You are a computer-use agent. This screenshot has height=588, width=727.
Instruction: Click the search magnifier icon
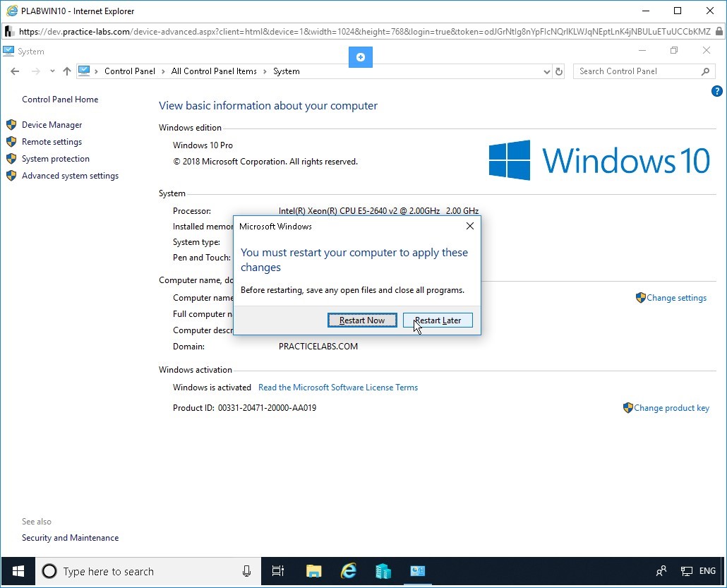click(x=705, y=71)
